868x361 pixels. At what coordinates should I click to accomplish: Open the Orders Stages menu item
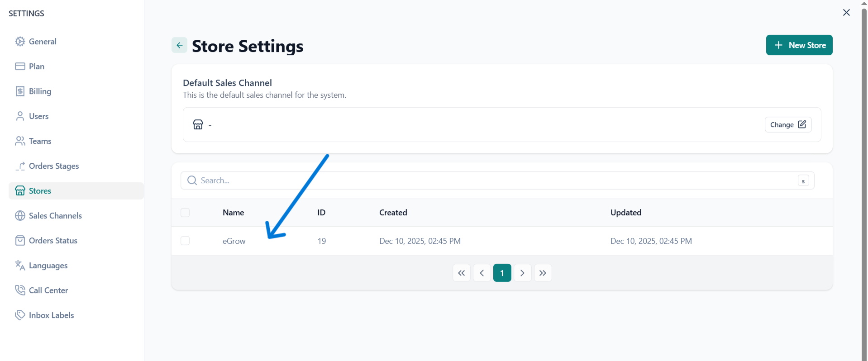click(x=53, y=166)
